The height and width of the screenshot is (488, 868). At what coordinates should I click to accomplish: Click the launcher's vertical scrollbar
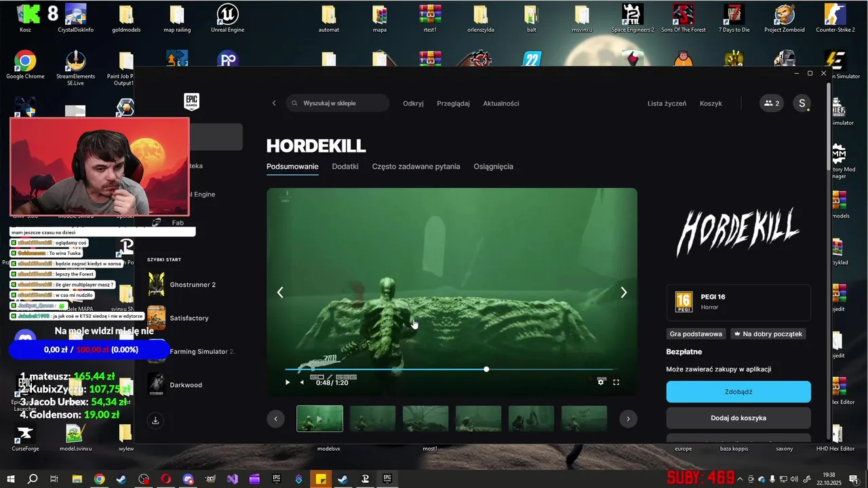coord(829,127)
